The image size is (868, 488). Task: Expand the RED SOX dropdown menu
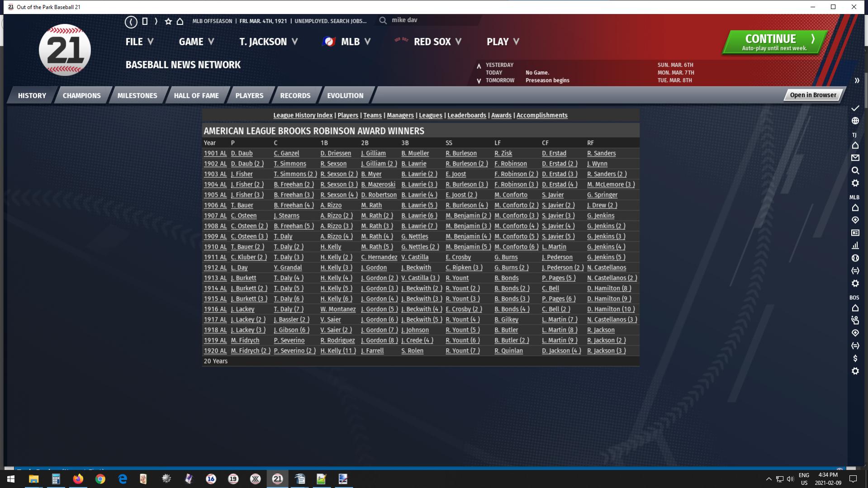[x=437, y=42]
